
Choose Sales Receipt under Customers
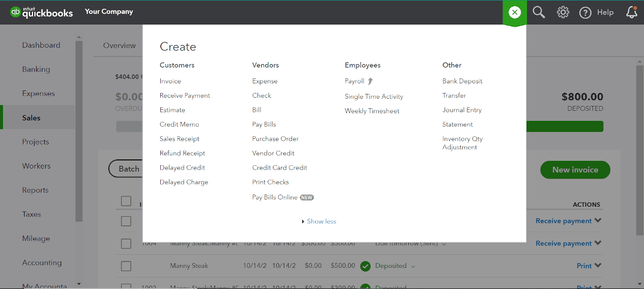tap(180, 139)
